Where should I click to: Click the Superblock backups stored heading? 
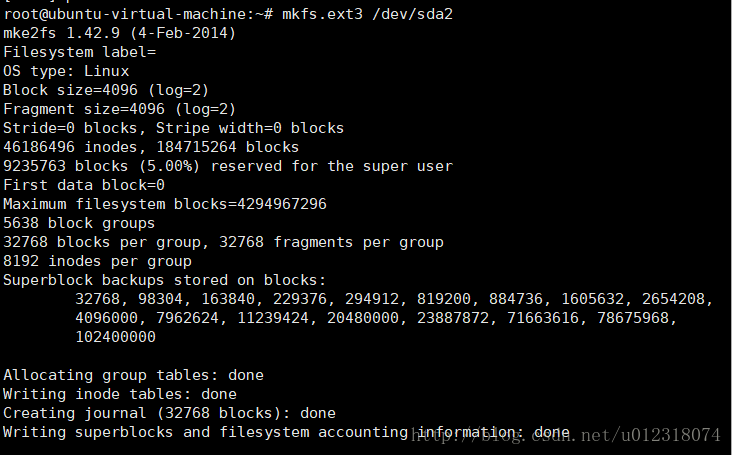(x=164, y=280)
